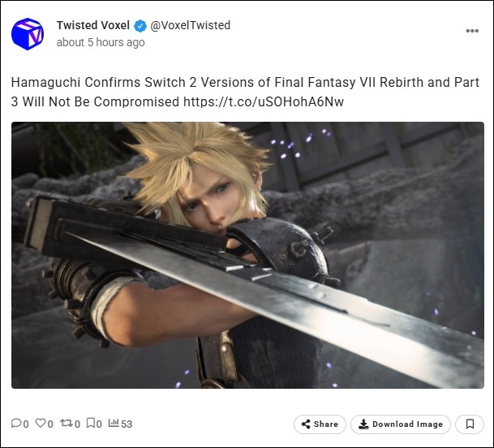Viewport: 494px width, 448px height.
Task: Click the 'about 5 hours ago' timestamp
Action: point(101,42)
